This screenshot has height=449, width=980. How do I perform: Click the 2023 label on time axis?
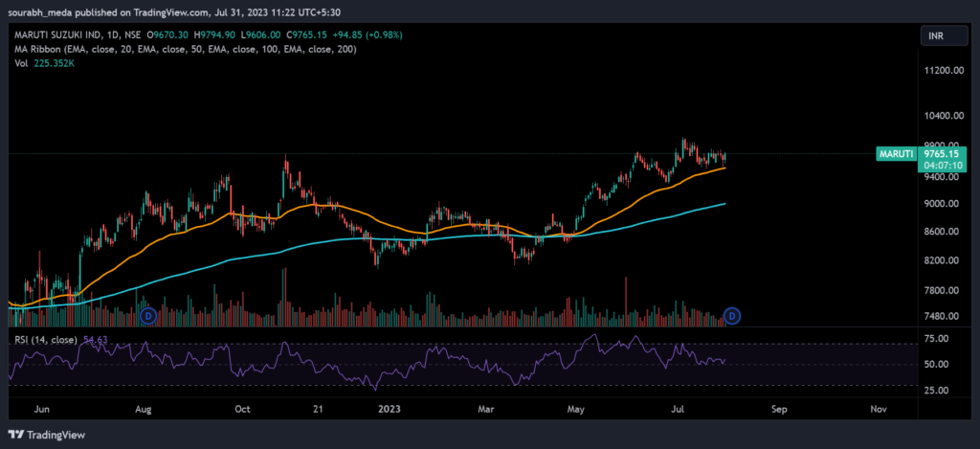pos(390,410)
